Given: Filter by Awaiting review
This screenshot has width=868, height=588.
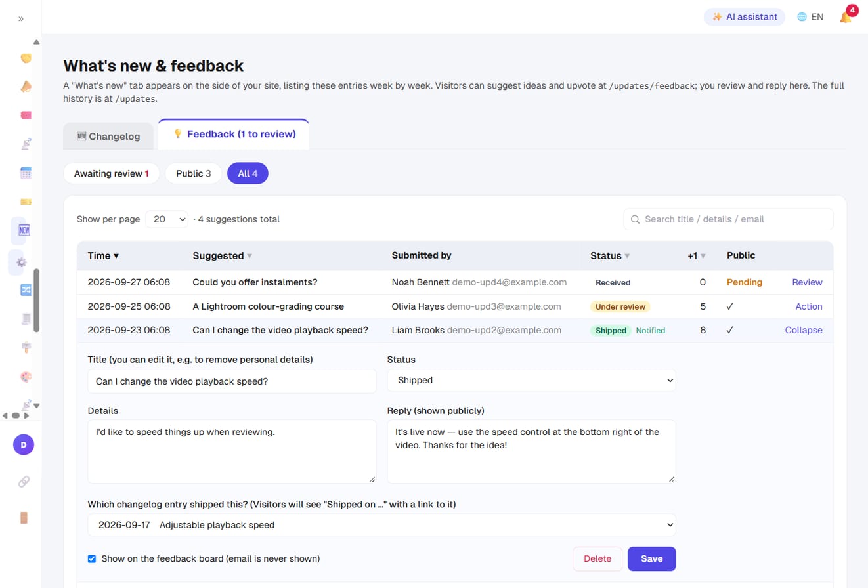Looking at the screenshot, I should tap(112, 173).
